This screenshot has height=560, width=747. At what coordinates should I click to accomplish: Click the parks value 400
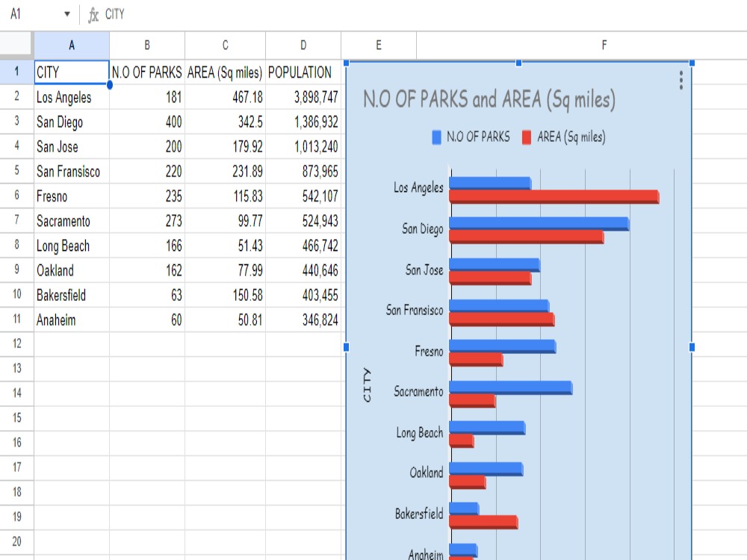tap(147, 122)
